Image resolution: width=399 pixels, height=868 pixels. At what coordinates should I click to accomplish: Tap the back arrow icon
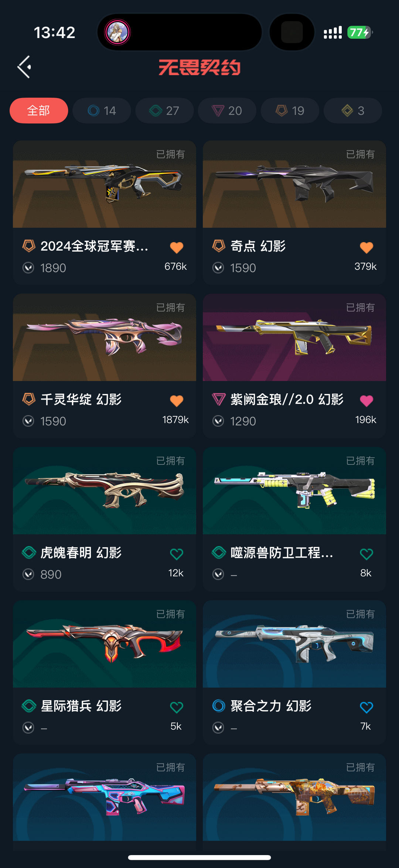click(24, 67)
